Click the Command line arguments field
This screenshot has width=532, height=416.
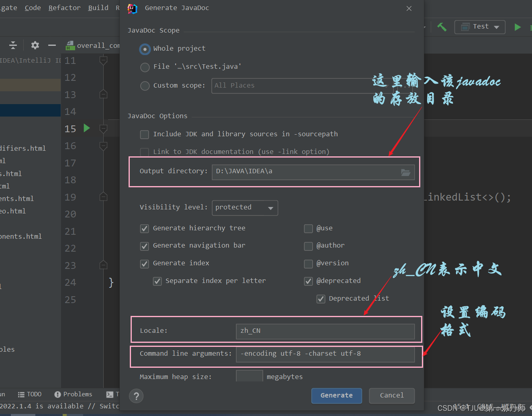pos(325,354)
